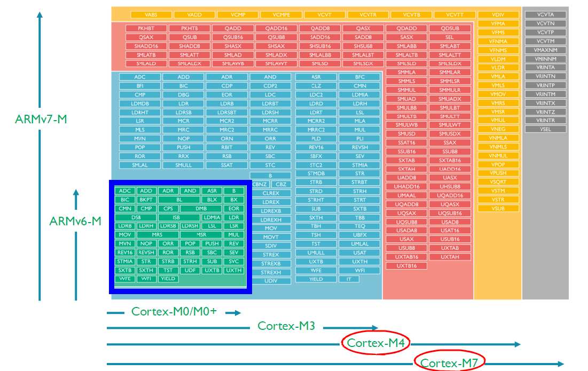This screenshot has height=371, width=588.
Task: Click the UXTB16 instruction box
Action: pyautogui.click(x=406, y=266)
